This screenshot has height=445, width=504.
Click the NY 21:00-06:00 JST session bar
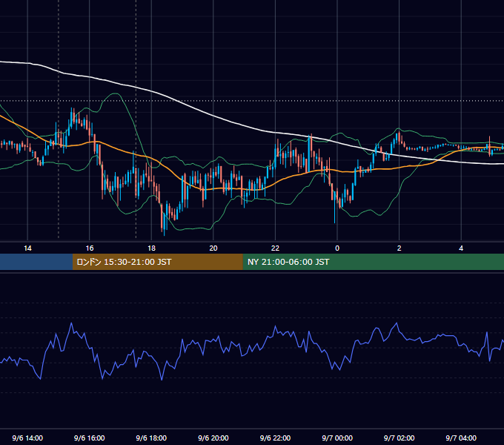[x=373, y=262]
